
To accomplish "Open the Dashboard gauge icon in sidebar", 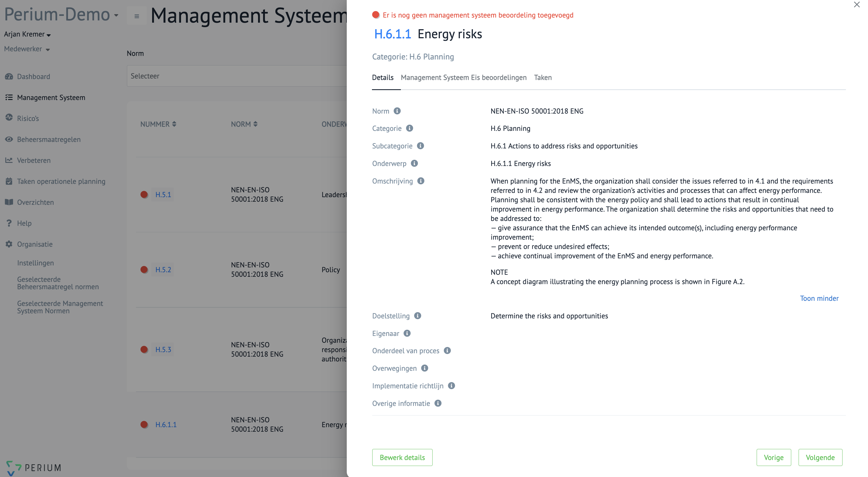I will (9, 76).
